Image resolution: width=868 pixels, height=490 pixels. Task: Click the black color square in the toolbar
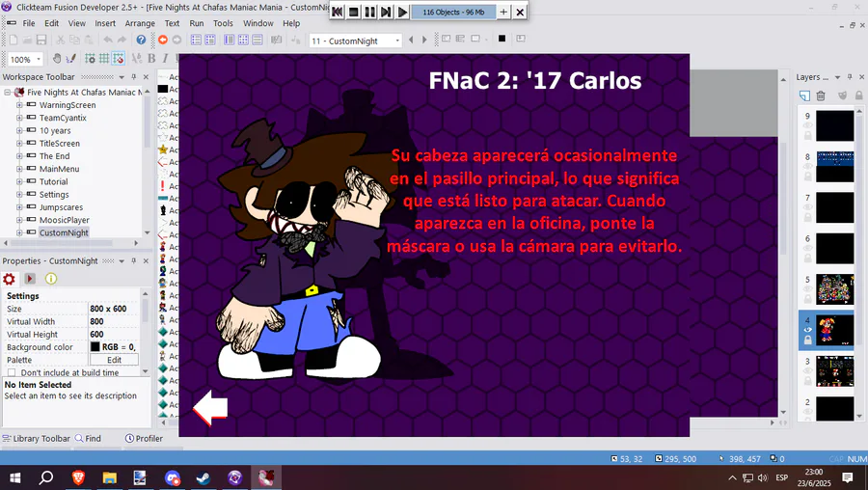coord(502,39)
